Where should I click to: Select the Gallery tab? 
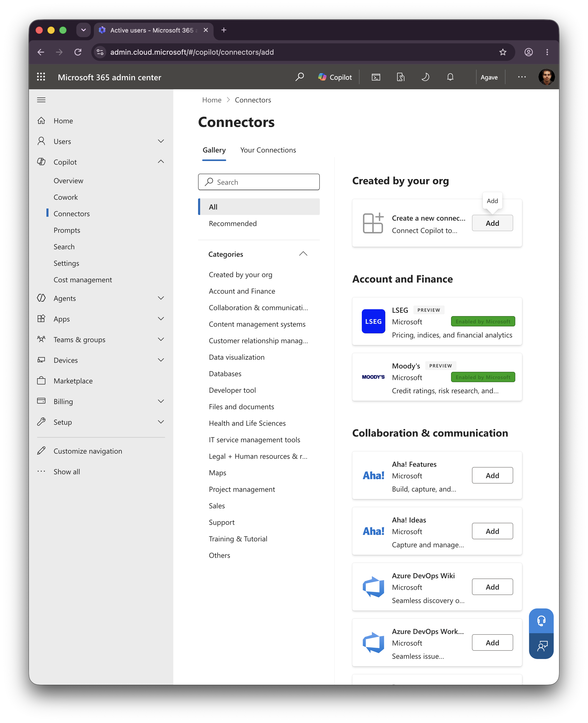pos(214,150)
